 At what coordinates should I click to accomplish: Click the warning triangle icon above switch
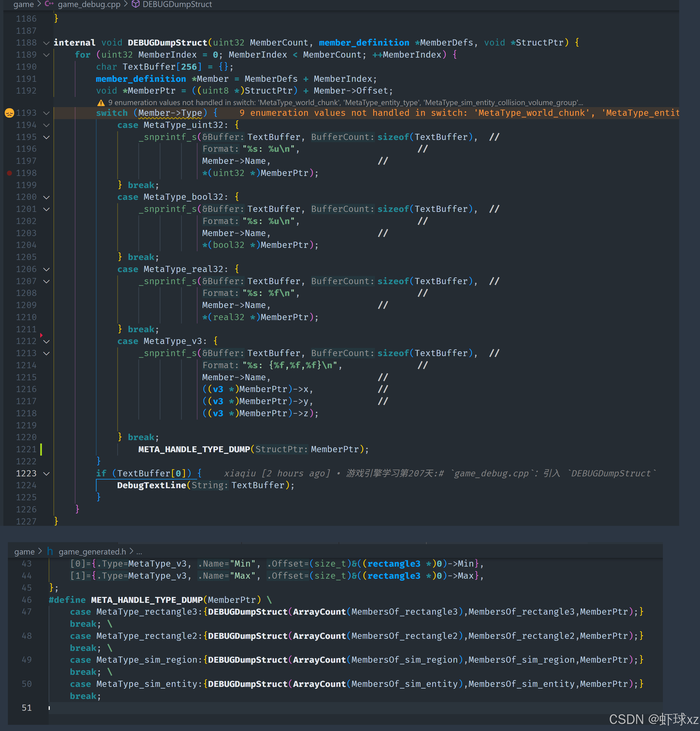coord(101,103)
